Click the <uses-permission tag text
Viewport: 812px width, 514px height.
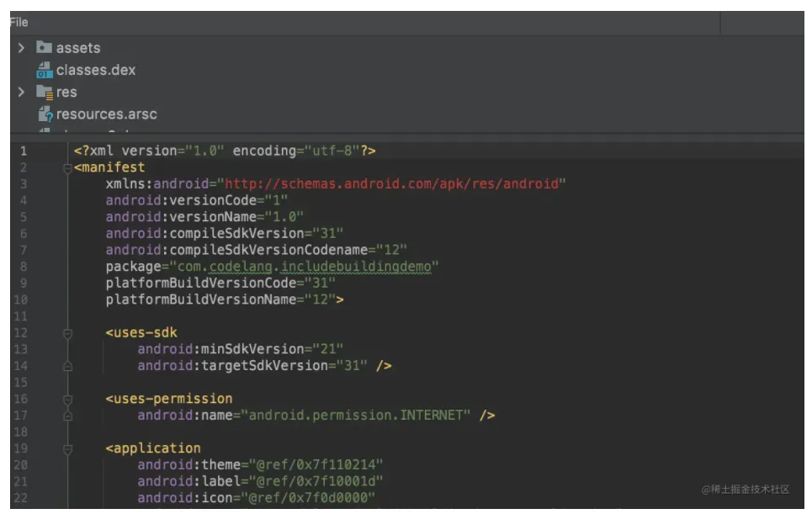coord(169,399)
